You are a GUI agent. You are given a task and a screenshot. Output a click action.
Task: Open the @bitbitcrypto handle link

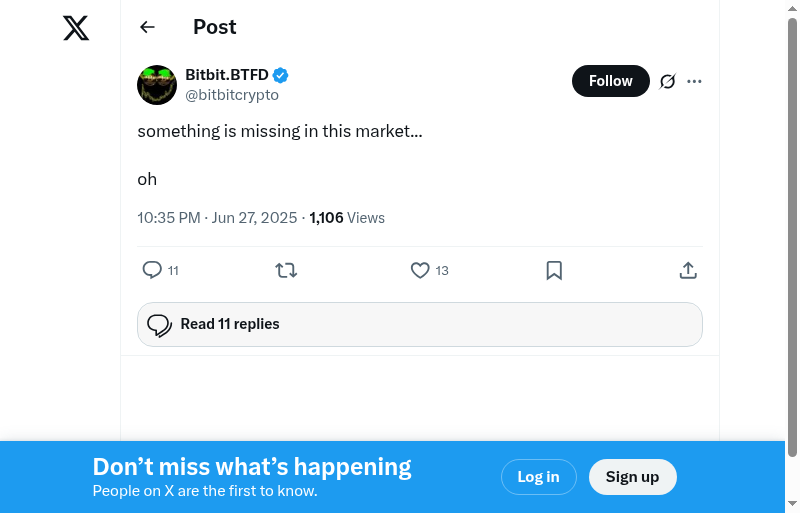tap(232, 95)
